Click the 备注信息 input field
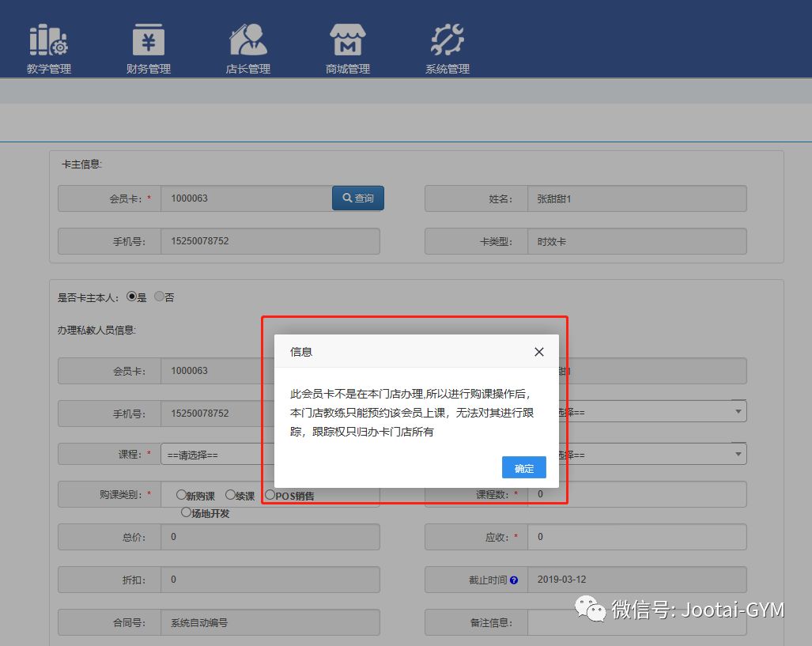Viewport: 812px width, 646px height. tap(637, 622)
